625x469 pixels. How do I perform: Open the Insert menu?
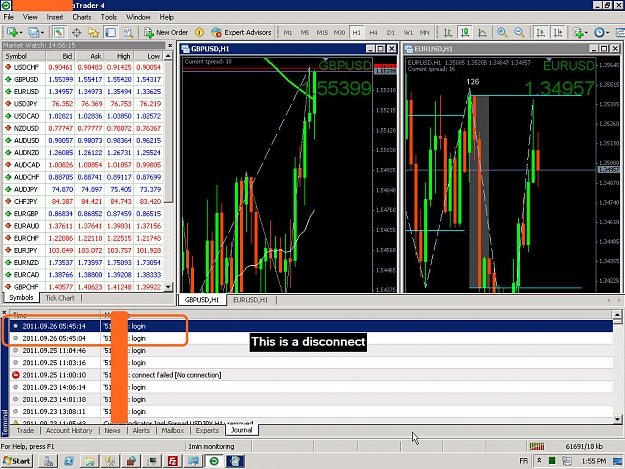(x=55, y=17)
